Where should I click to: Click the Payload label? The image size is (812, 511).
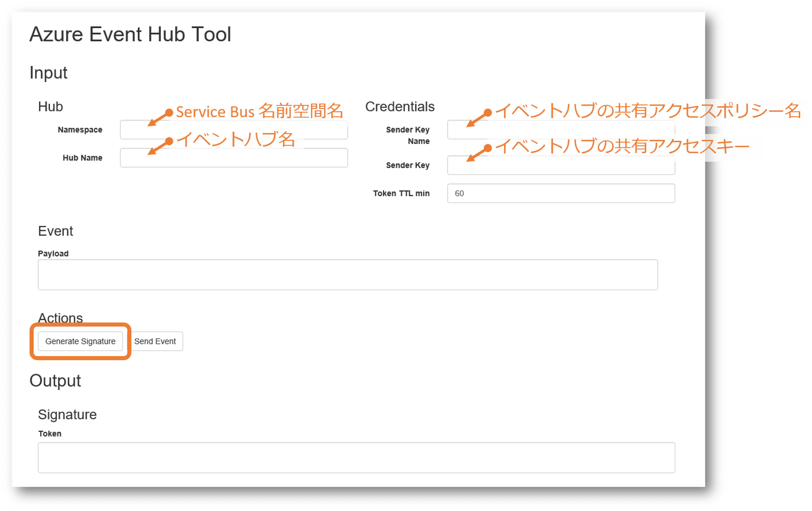point(53,253)
